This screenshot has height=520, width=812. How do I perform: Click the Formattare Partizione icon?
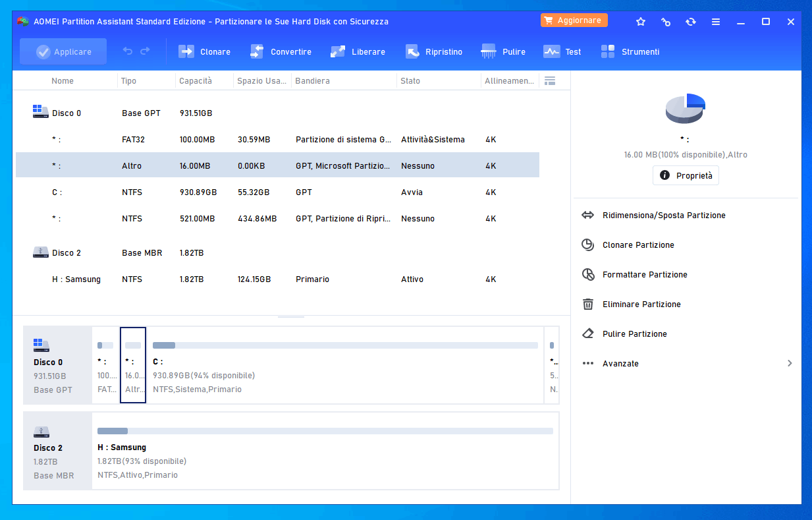click(588, 274)
